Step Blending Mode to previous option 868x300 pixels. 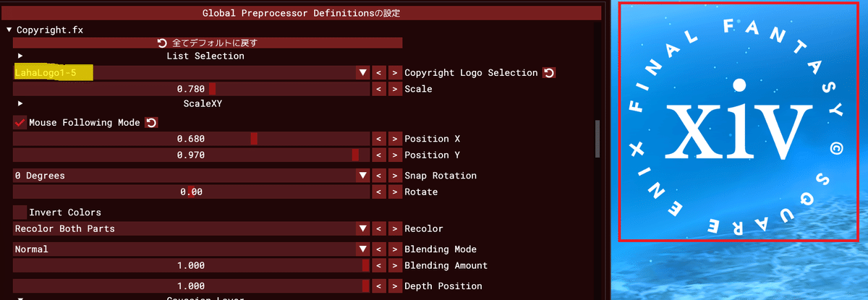pyautogui.click(x=378, y=249)
